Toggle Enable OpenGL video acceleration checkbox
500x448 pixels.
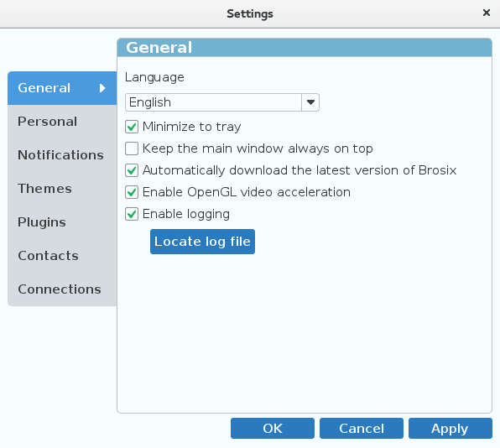[x=132, y=192]
